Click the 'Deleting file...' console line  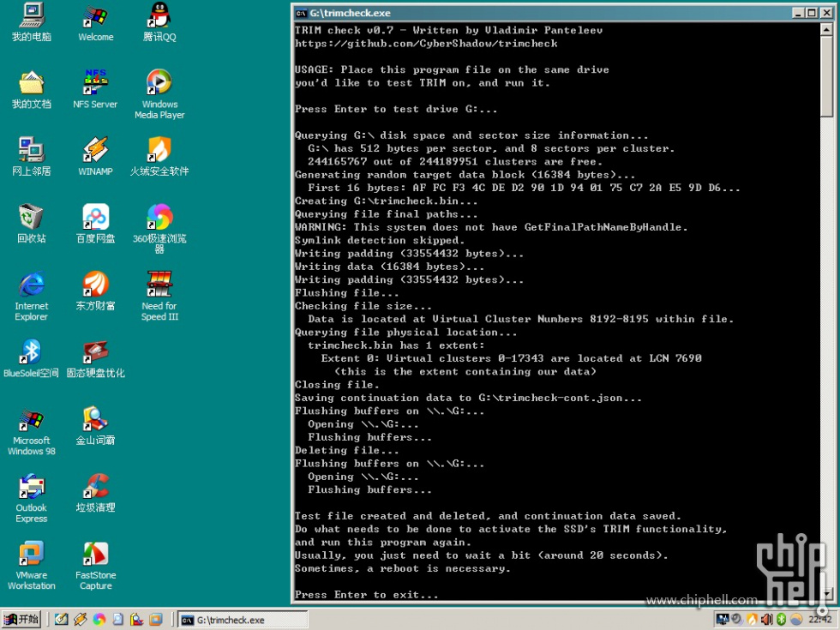346,451
